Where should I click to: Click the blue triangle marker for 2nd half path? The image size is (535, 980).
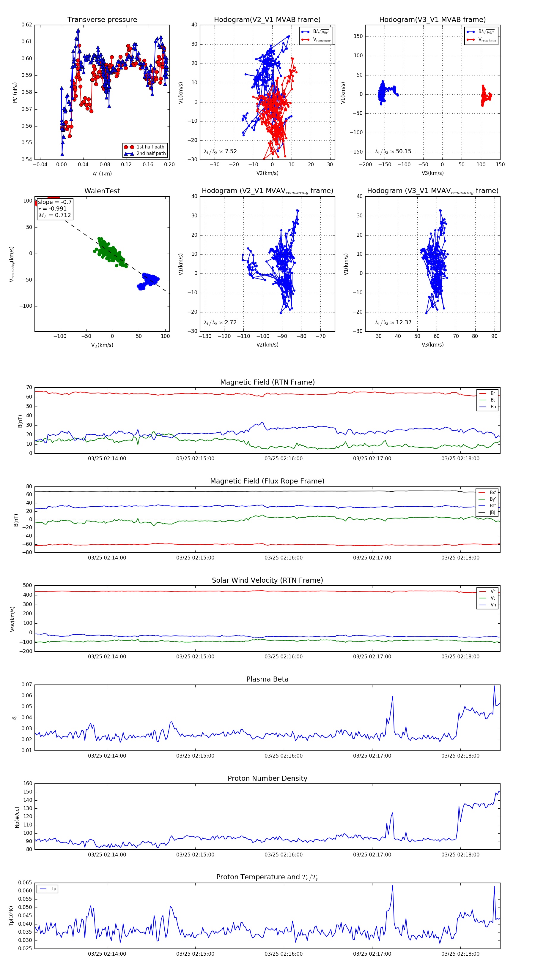pos(129,154)
